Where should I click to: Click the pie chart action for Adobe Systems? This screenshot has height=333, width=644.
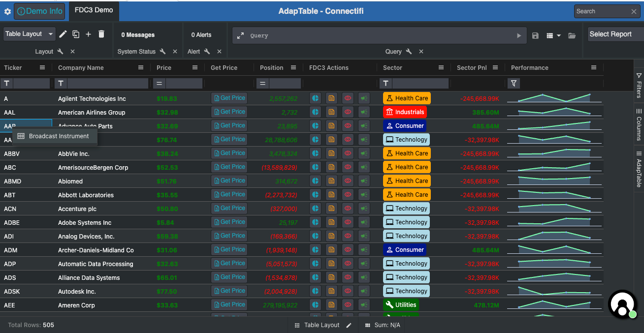(315, 222)
